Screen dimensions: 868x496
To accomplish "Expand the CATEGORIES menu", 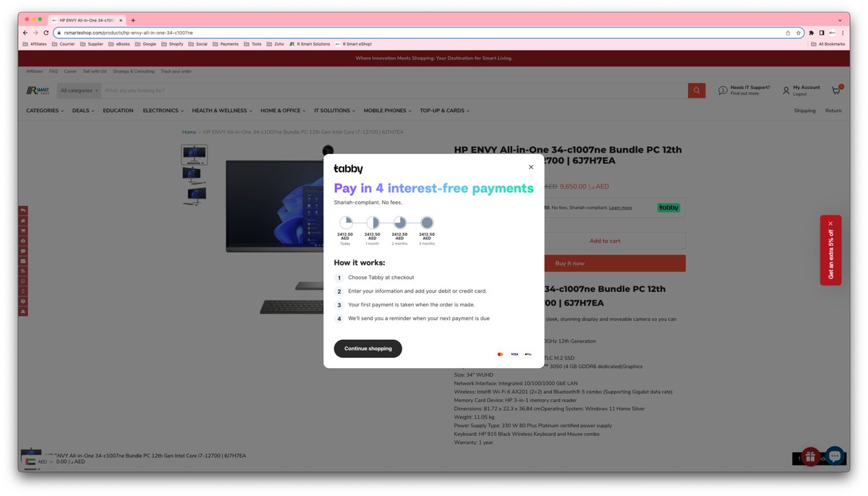I will (x=45, y=111).
